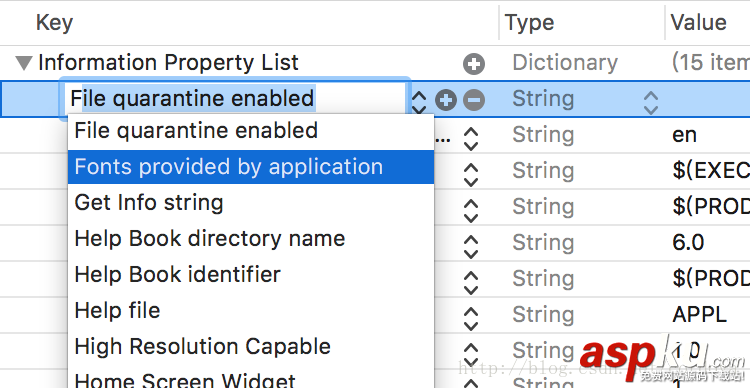Add item via plus icon on Information Property List row
The width and height of the screenshot is (750, 388).
point(474,64)
